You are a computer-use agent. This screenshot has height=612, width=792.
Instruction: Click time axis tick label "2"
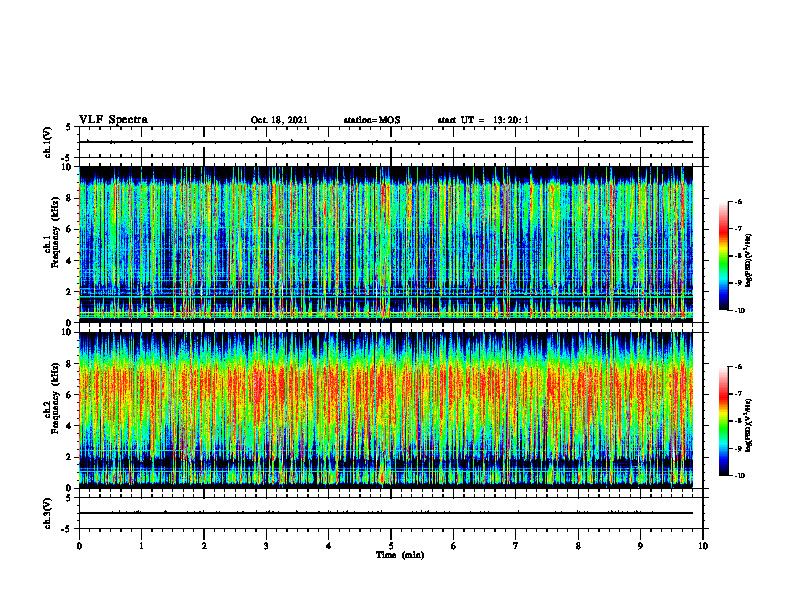(x=204, y=546)
